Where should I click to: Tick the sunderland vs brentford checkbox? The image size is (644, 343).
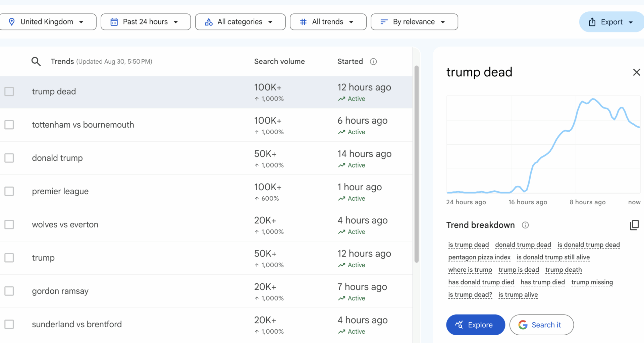pos(9,324)
